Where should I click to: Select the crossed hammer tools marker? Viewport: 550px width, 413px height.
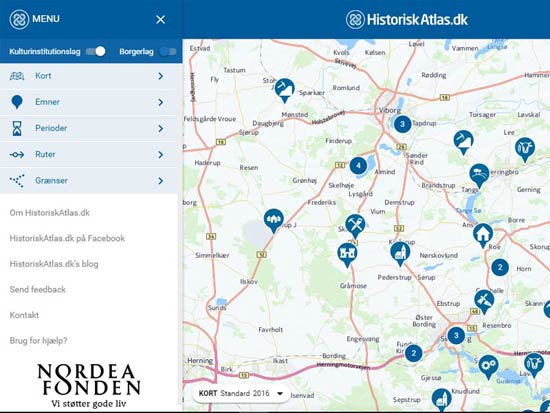[355, 225]
